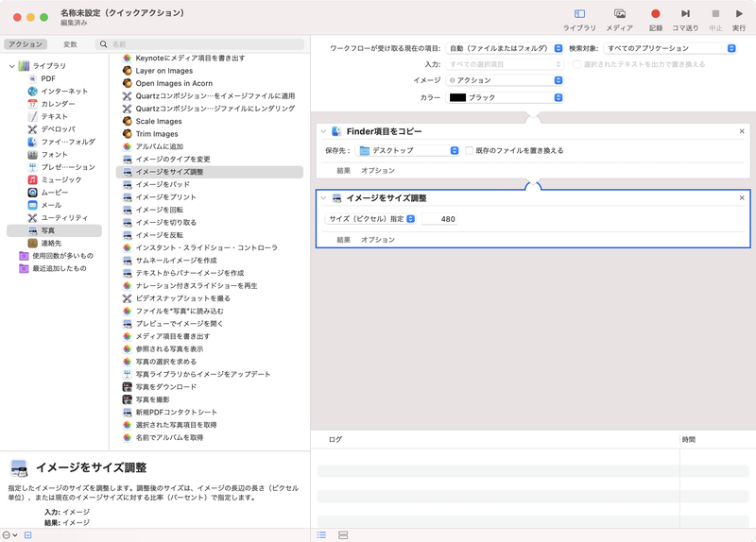Screen dimensions: 756x542
Task: Remove the Finder項目をコピー action
Action: pyautogui.click(x=742, y=131)
